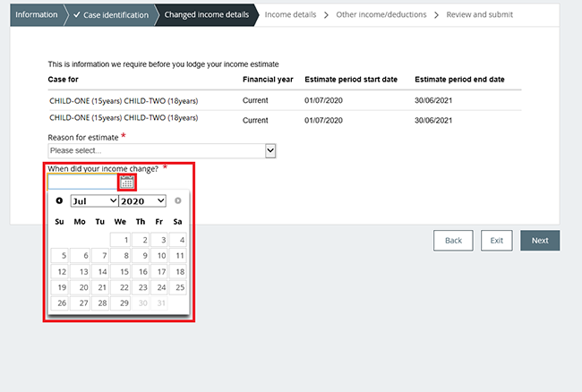582x392 pixels.
Task: Go to the Case identification step
Action: pos(112,14)
